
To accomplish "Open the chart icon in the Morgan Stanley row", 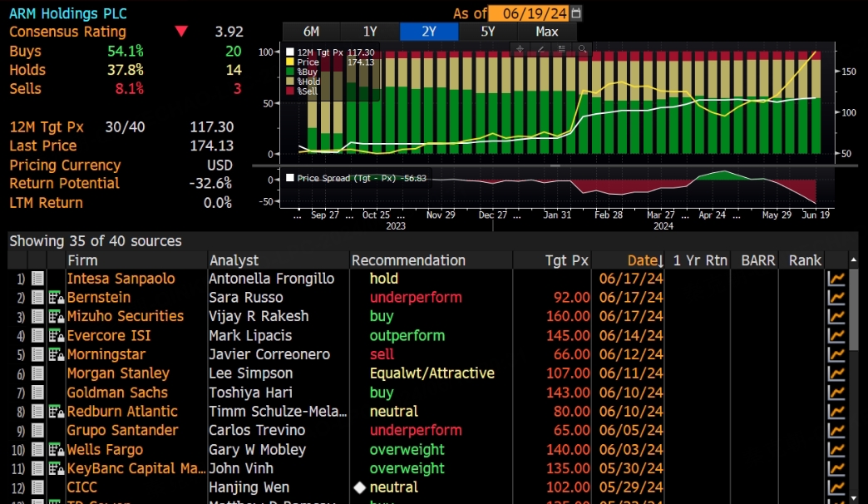I will coord(836,373).
